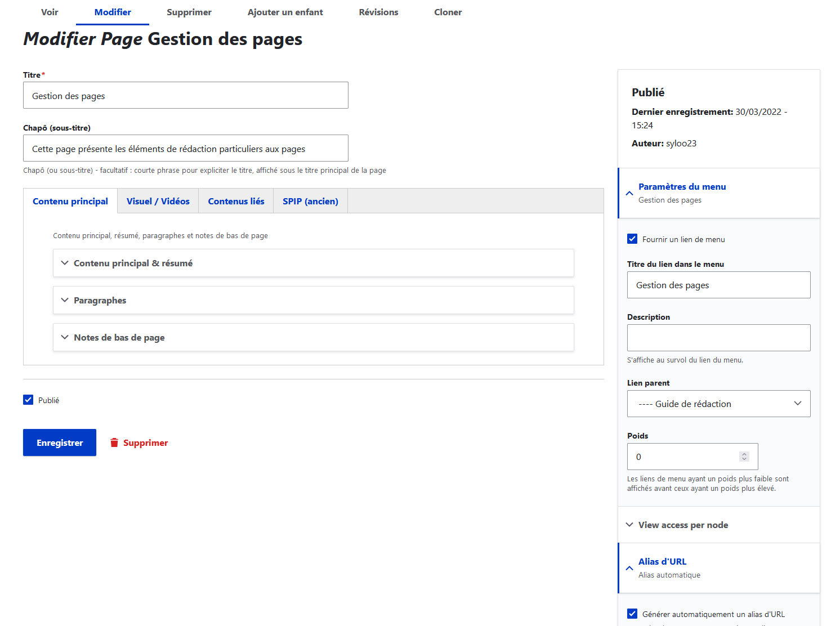Switch to the Visuel / Vidéos tab

158,201
